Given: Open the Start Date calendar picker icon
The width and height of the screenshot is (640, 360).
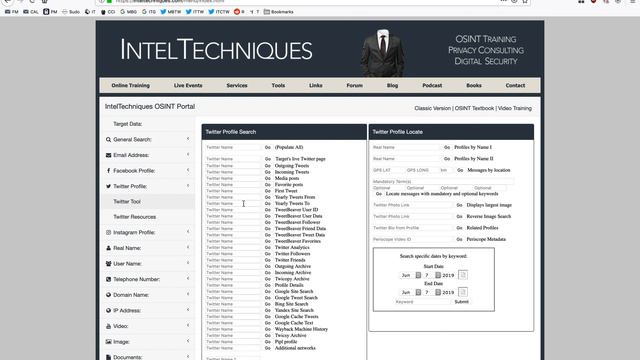Looking at the screenshot, I should [x=462, y=275].
